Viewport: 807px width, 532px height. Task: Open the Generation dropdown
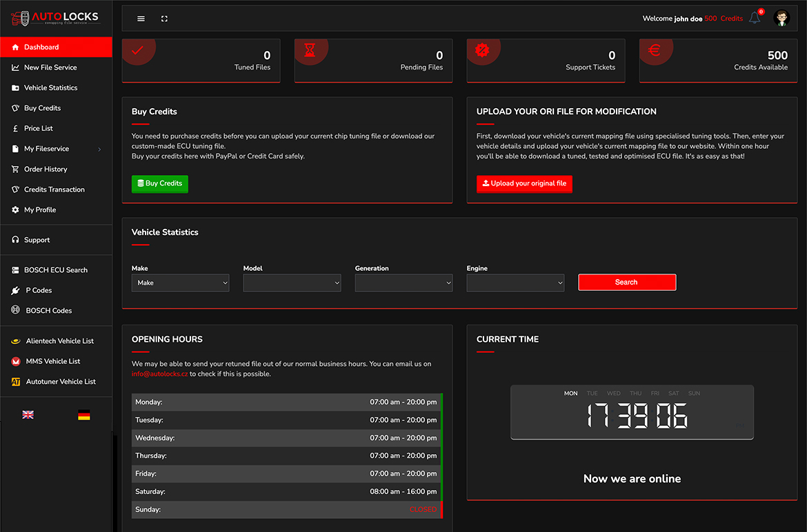click(403, 283)
